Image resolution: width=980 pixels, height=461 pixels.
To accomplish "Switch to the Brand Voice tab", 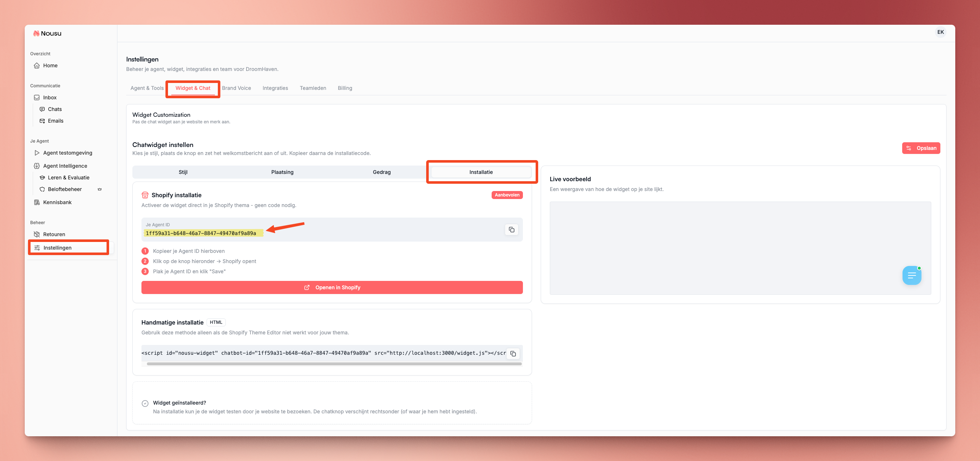I will 236,88.
